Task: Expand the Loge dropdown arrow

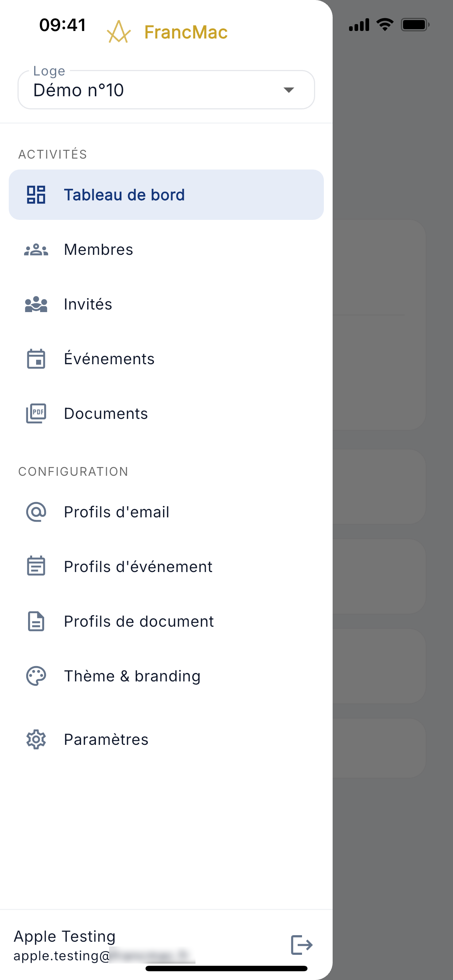Action: [x=289, y=90]
